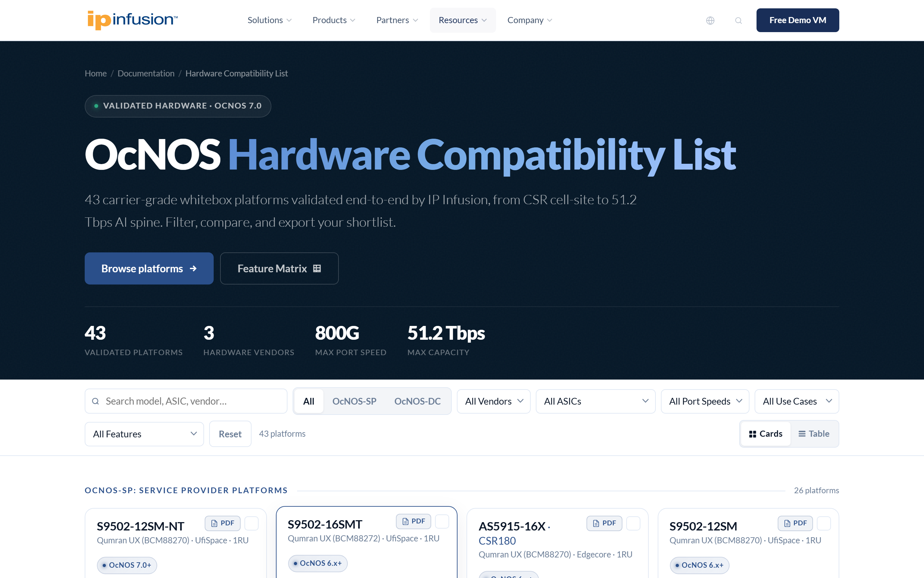Viewport: 924px width, 578px height.
Task: Select compare checkbox on AS5915-16X card
Action: (633, 523)
